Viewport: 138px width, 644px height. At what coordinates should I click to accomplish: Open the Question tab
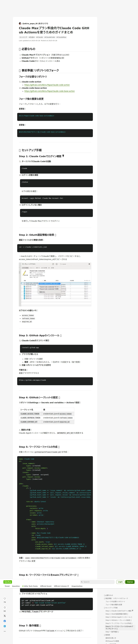click(x=16, y=586)
